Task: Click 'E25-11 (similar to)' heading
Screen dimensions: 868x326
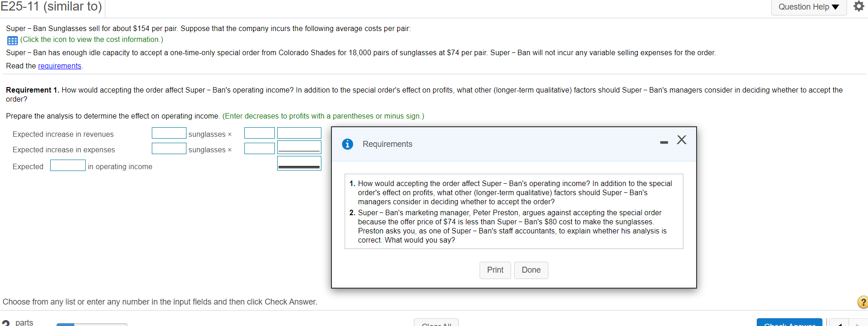Action: (51, 6)
